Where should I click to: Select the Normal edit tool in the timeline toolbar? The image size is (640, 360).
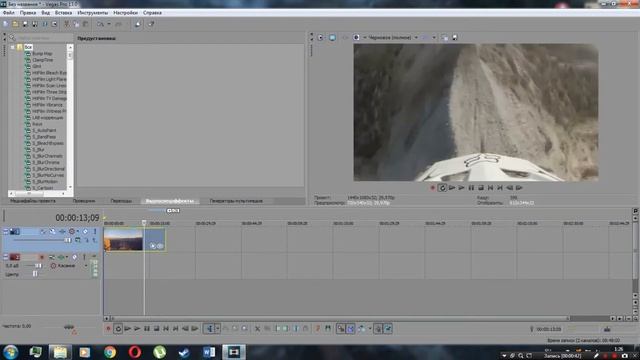click(209, 329)
